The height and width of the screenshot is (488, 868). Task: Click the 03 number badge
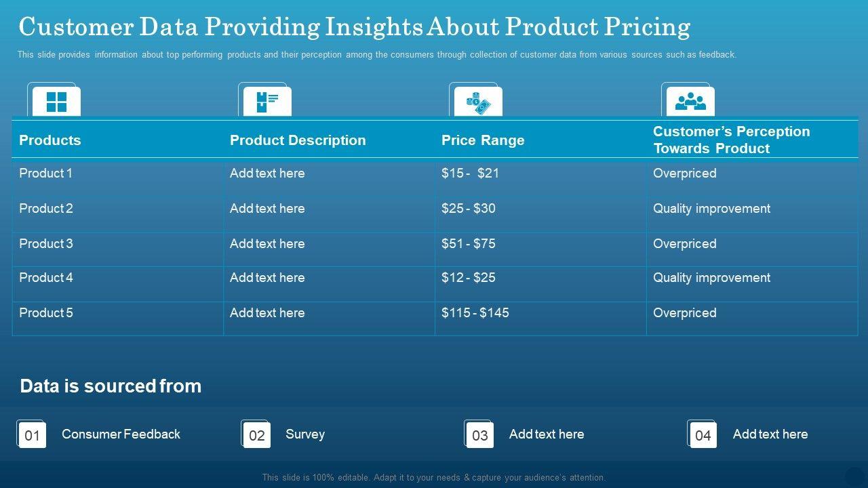(480, 435)
